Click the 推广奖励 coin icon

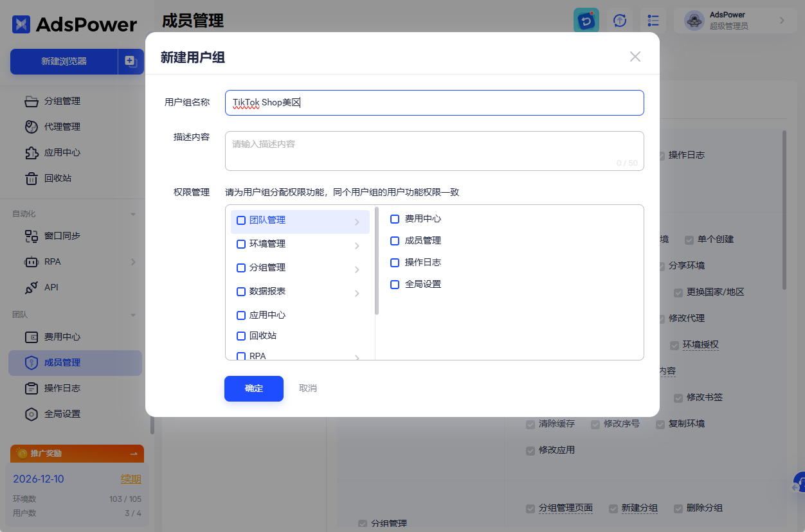(x=23, y=454)
